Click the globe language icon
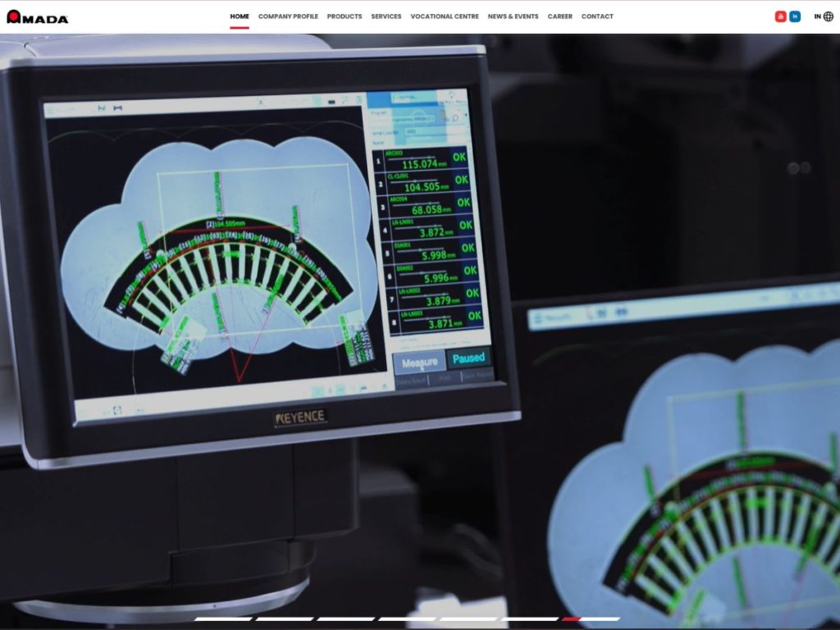Image resolution: width=840 pixels, height=630 pixels. pos(829,16)
